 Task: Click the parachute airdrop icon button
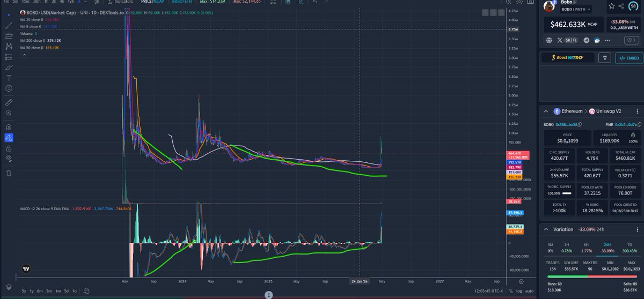pyautogui.click(x=605, y=58)
